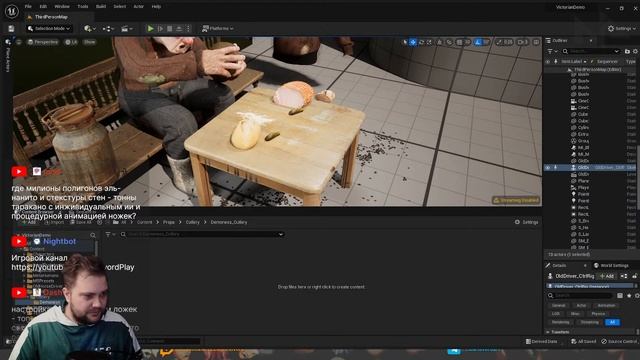Open the viewport Show menu
The height and width of the screenshot is (360, 640).
[x=89, y=42]
